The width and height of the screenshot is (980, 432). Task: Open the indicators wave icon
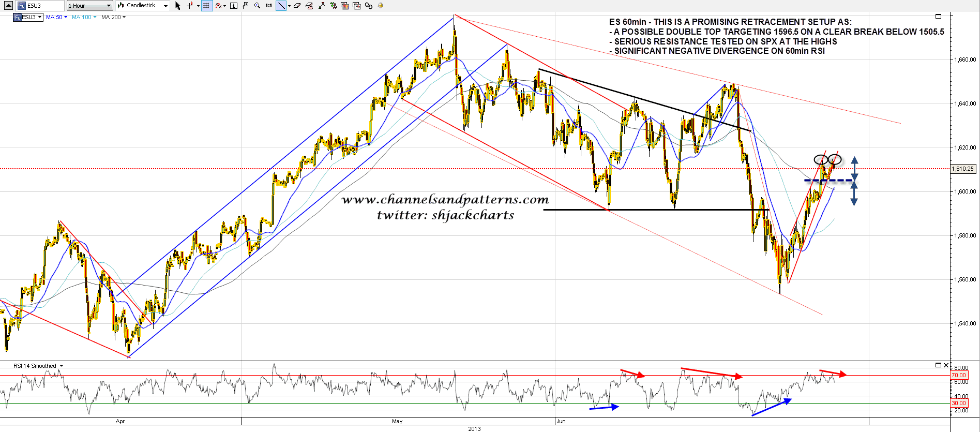(x=219, y=6)
